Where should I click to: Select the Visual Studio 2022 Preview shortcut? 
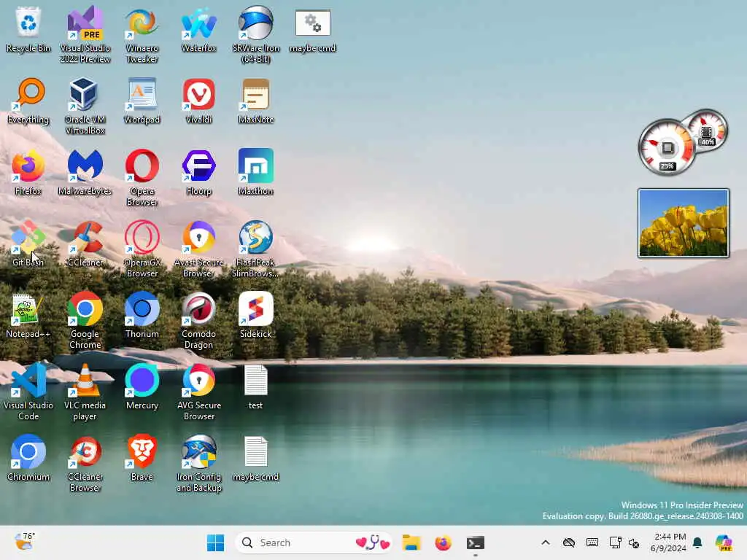[85, 34]
